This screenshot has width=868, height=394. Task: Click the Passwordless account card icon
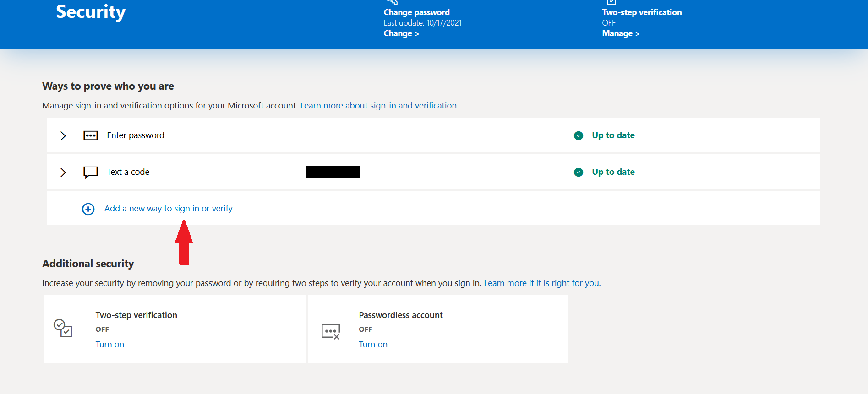pyautogui.click(x=331, y=331)
